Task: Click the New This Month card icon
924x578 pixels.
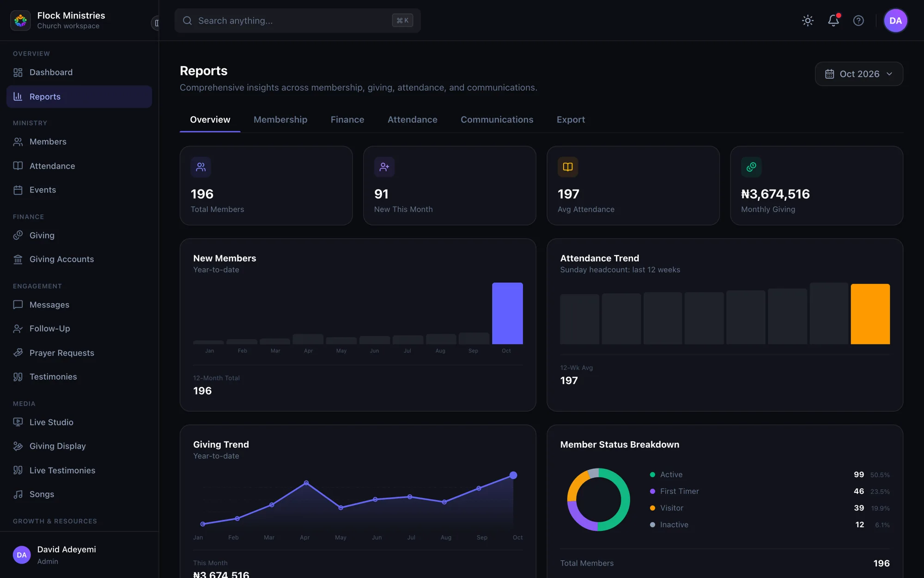Action: click(384, 167)
